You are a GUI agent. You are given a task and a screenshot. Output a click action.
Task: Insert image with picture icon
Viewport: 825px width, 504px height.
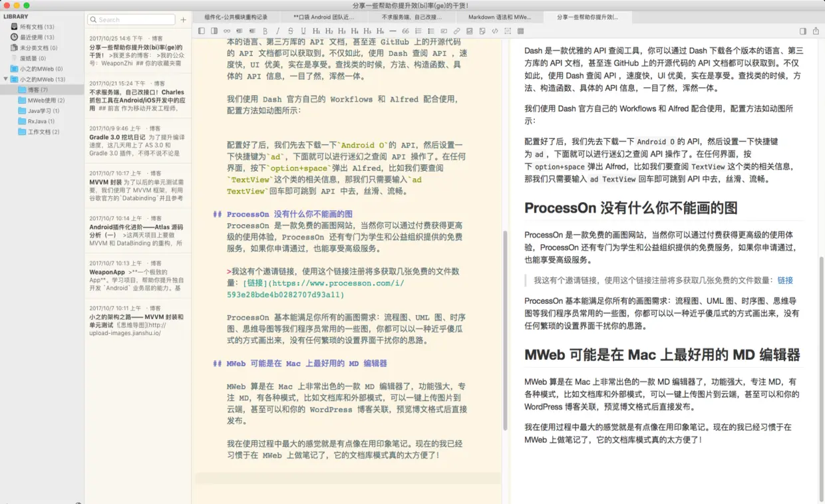(469, 31)
